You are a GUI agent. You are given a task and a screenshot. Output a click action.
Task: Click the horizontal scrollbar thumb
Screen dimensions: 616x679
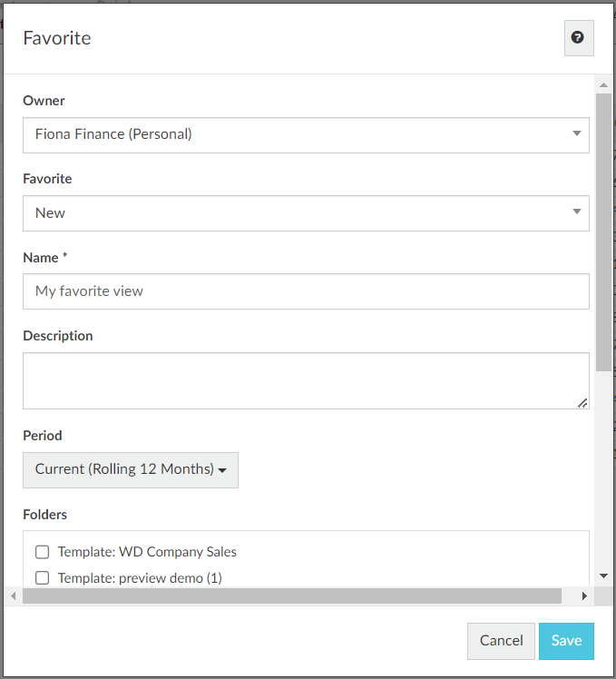[x=292, y=595]
